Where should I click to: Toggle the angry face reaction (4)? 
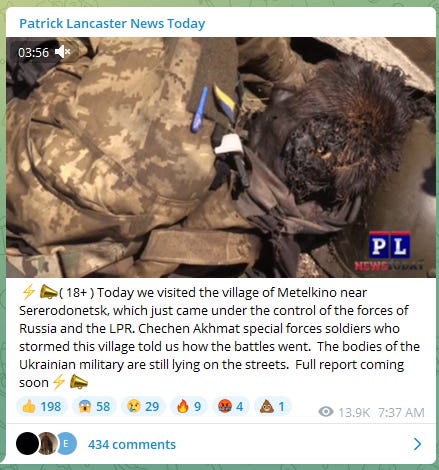pos(231,406)
